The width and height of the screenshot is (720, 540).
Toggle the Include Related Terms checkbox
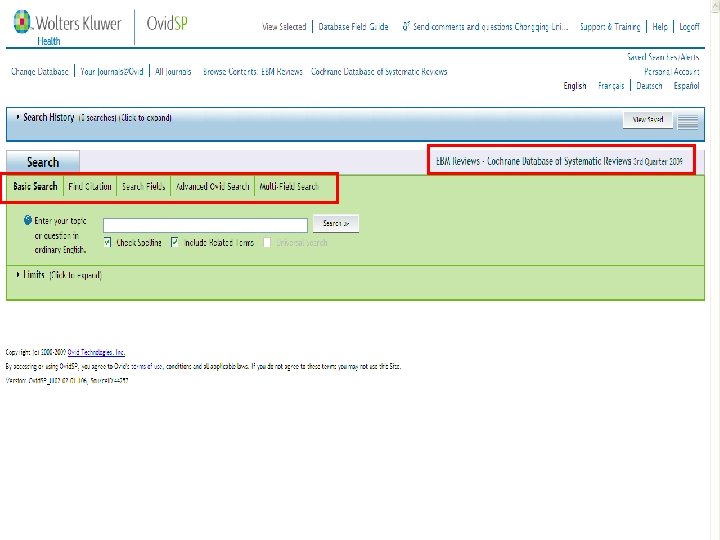tap(174, 242)
